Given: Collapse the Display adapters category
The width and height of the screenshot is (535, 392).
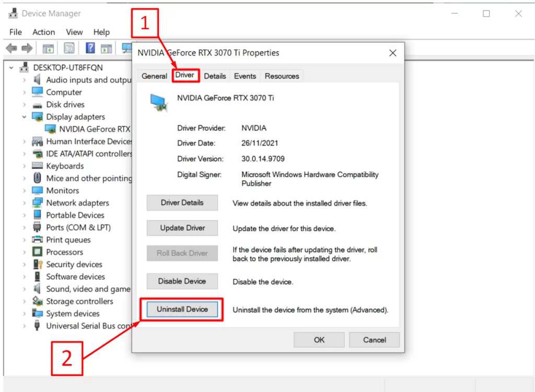Looking at the screenshot, I should tap(24, 117).
